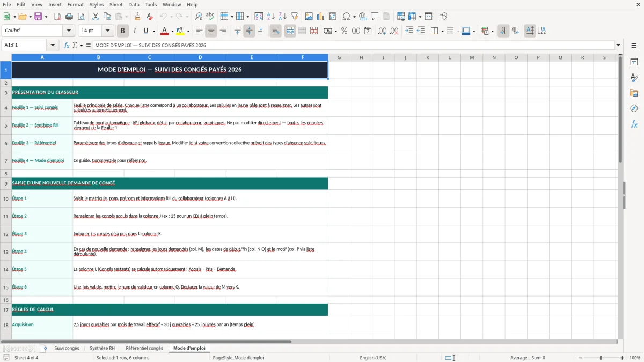Open a file with Open icon
This screenshot has width=644, height=362.
pyautogui.click(x=21, y=17)
